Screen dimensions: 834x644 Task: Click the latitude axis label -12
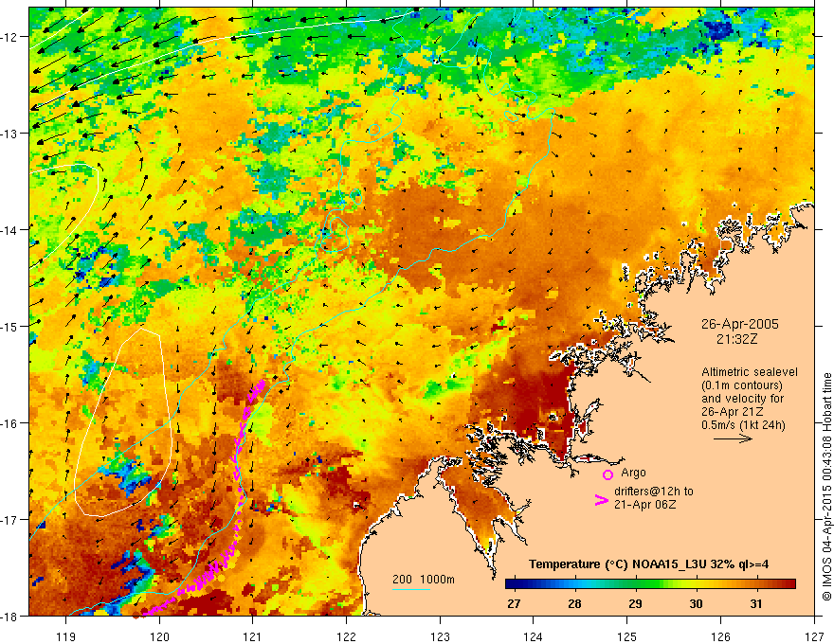click(9, 37)
